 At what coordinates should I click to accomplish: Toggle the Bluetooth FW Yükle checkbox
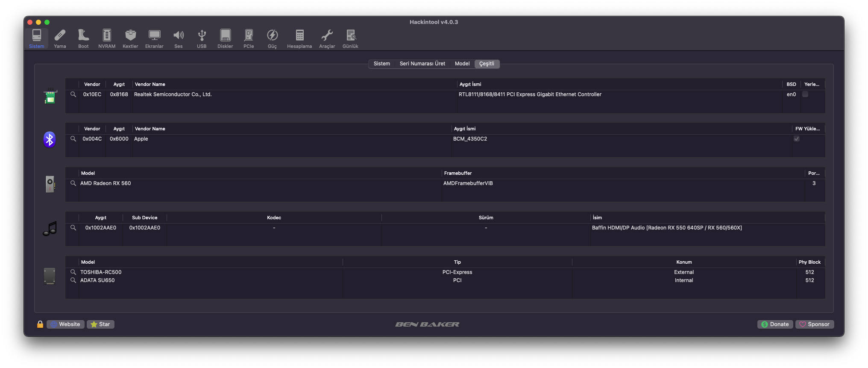tap(797, 139)
